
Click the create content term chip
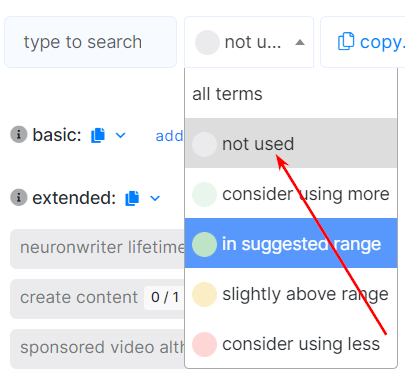point(97,299)
